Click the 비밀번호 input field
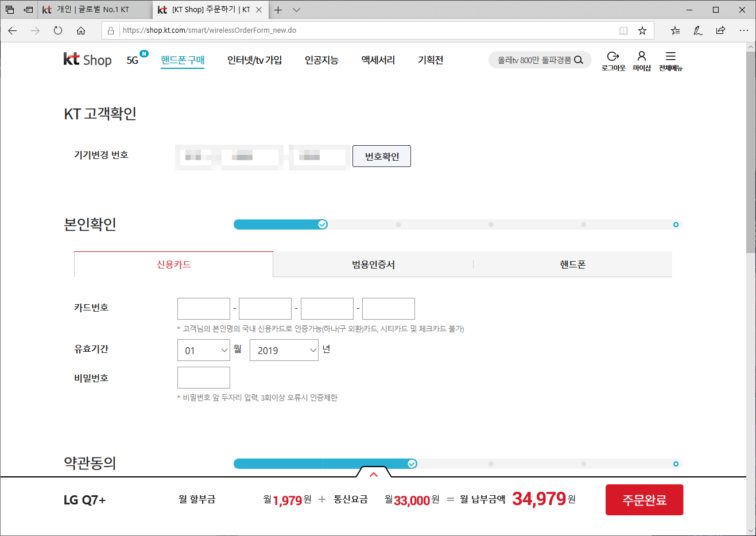The width and height of the screenshot is (756, 536). tap(204, 378)
